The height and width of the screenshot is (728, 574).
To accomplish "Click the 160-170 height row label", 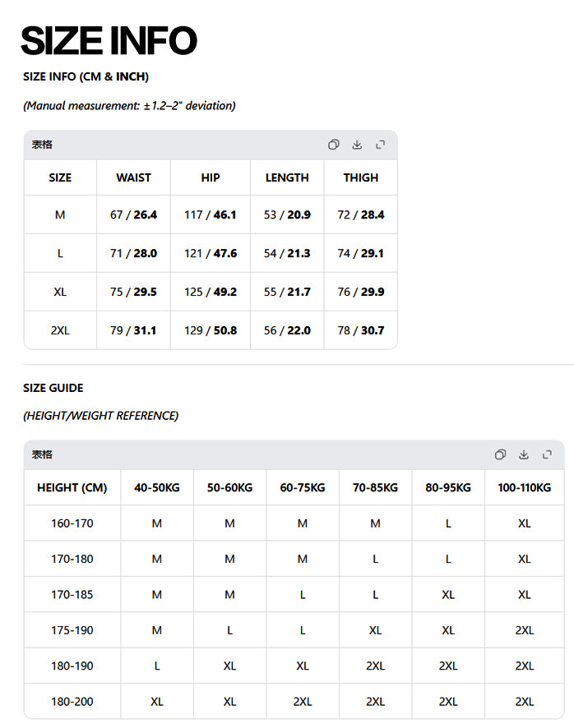I will point(72,523).
